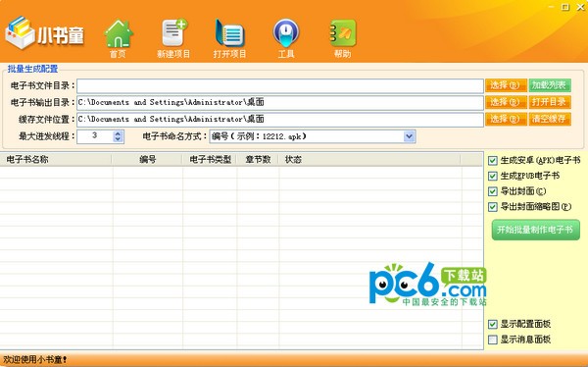Enable the 显示消息面板 checkbox
588x367 pixels.
click(x=493, y=340)
